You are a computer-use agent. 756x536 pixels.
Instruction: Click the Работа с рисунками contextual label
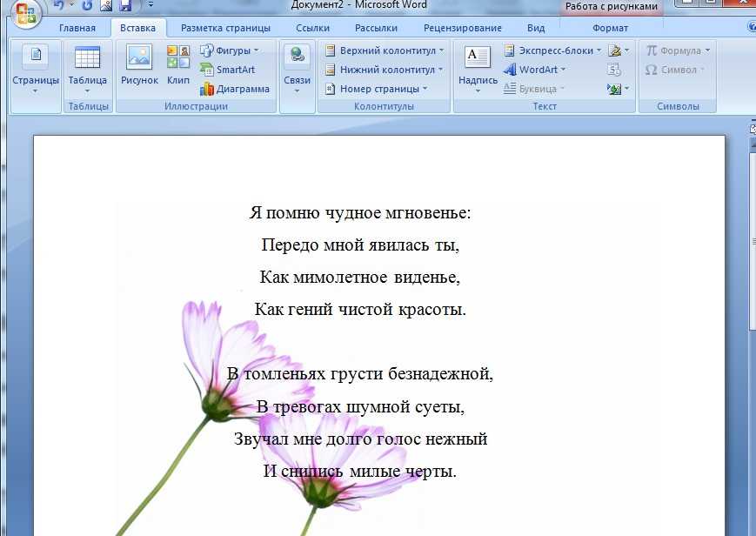click(x=612, y=6)
